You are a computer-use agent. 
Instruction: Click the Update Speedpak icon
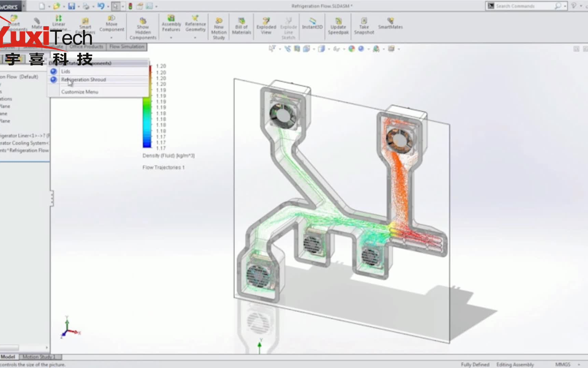[338, 24]
